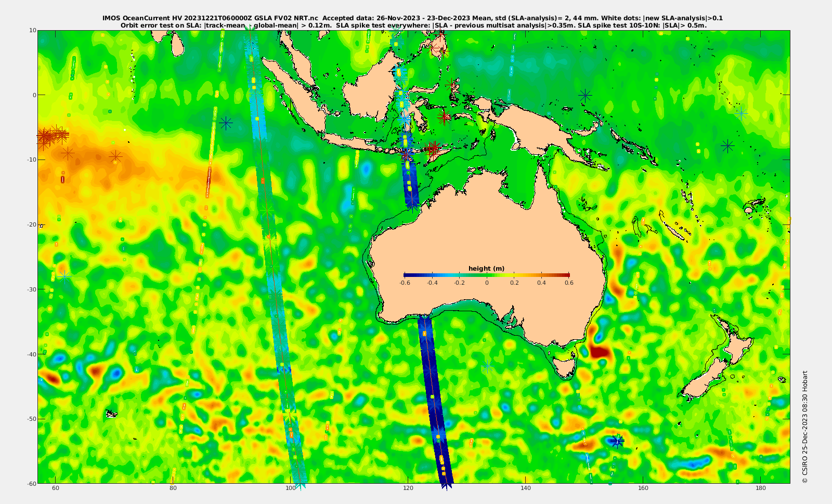
Task: Click the dark blue asterisk near 89°E, 4°S
Action: click(x=226, y=123)
